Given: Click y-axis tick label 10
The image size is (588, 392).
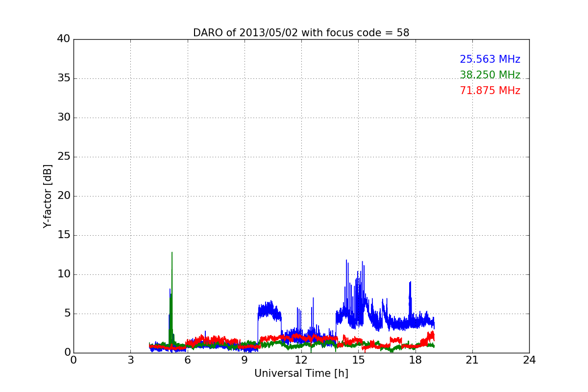Looking at the screenshot, I should click(x=64, y=274).
